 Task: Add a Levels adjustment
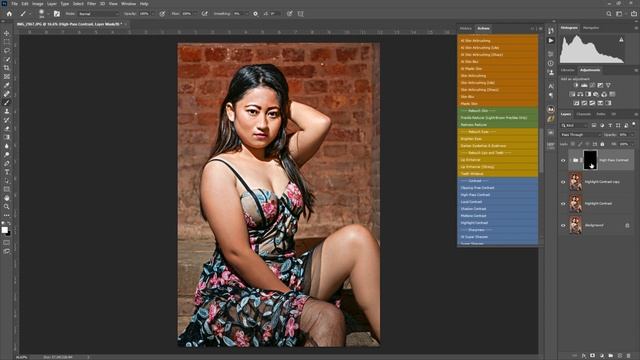tap(584, 85)
